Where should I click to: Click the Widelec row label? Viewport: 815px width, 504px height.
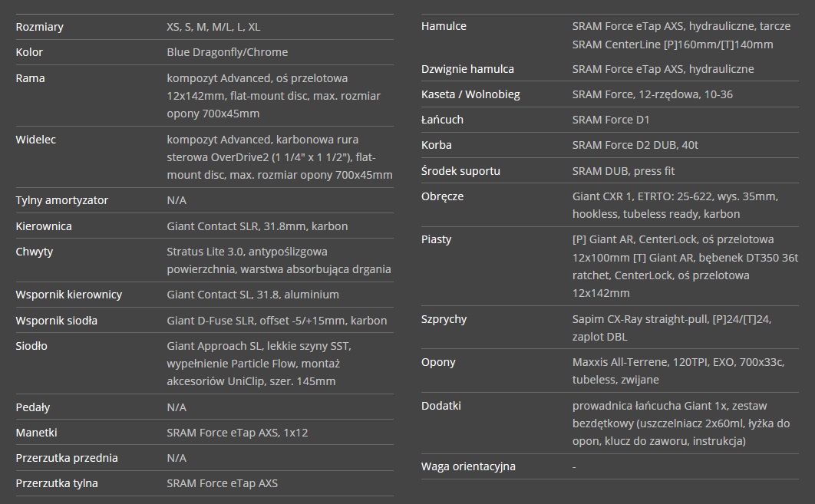coord(35,140)
